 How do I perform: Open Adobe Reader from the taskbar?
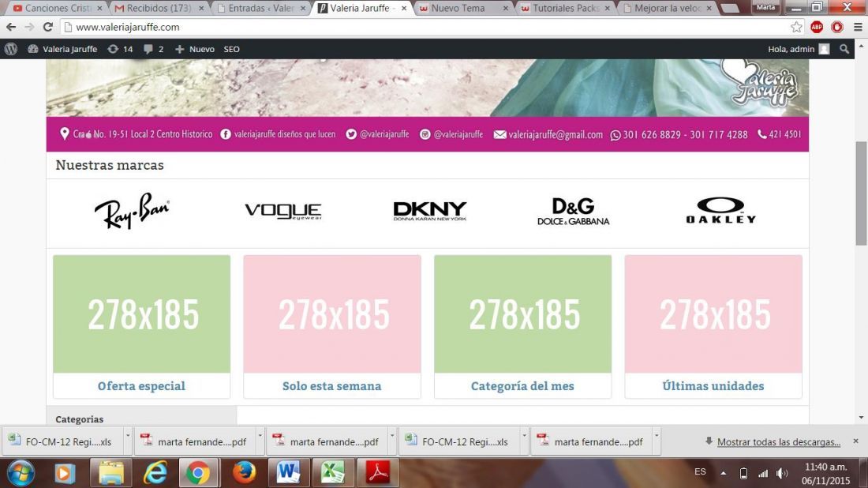[377, 473]
